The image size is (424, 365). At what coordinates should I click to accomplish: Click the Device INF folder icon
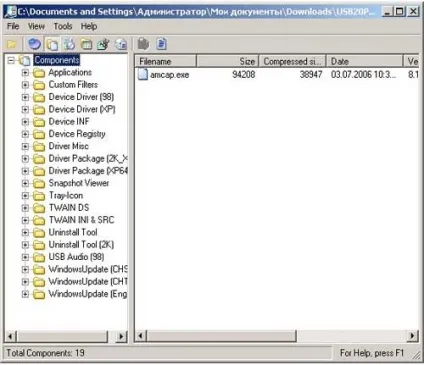(39, 122)
